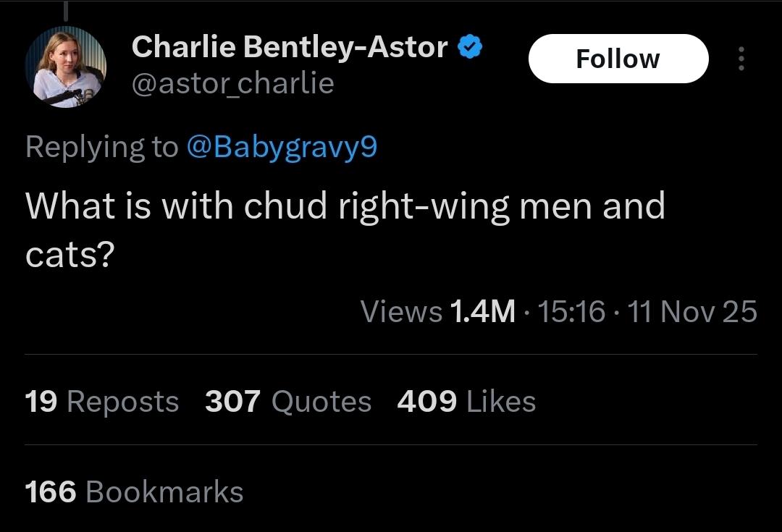The image size is (782, 532).
Task: Show the 307 Quotes
Action: tap(287, 402)
